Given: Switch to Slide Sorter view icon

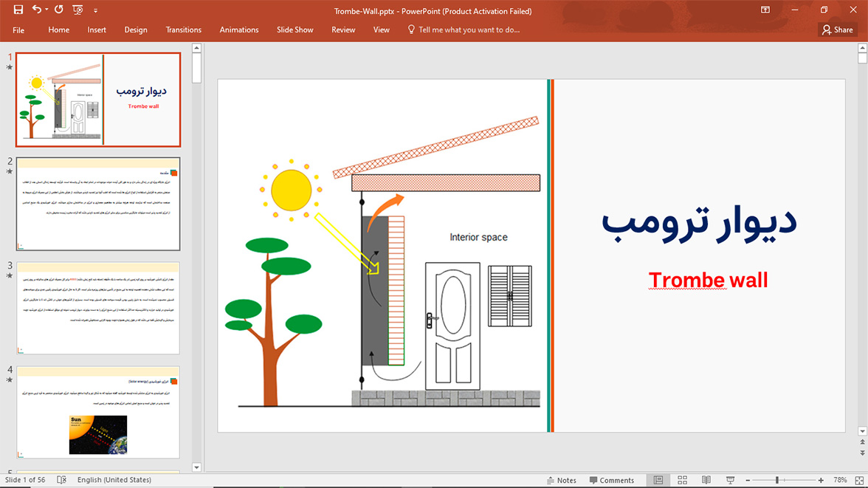Looking at the screenshot, I should 683,480.
